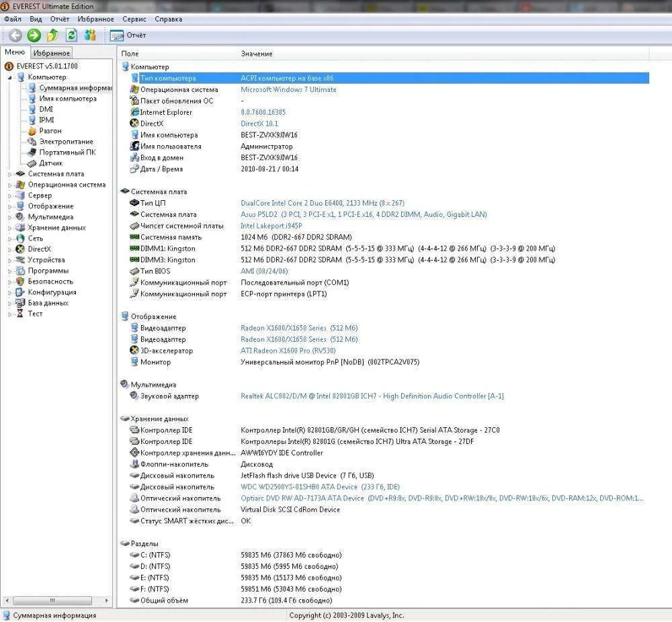
Task: Expand the Хранение данных tree node
Action: pyautogui.click(x=9, y=228)
